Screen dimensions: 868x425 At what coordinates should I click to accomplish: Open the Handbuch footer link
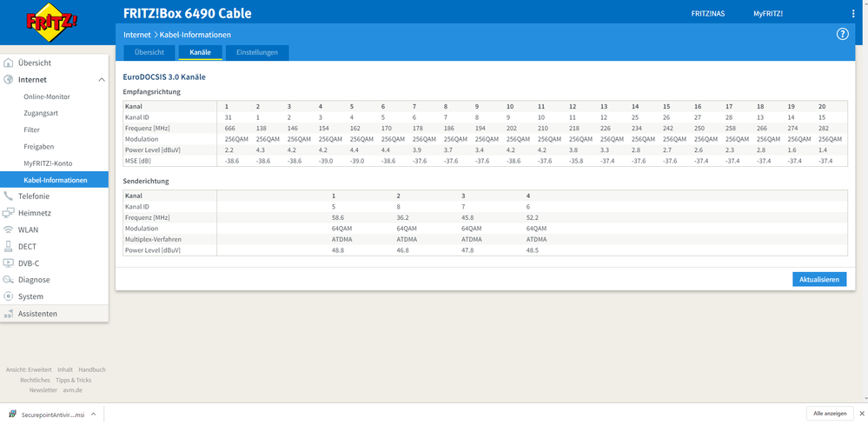tap(92, 369)
